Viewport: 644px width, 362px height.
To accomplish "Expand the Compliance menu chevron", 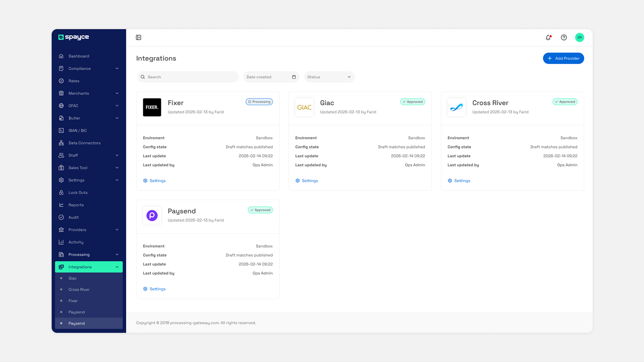I will 117,69.
